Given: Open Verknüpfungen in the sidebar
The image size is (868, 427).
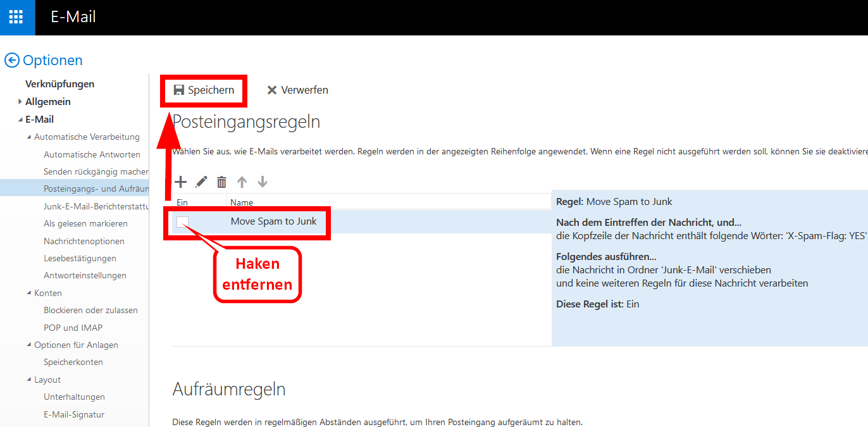Looking at the screenshot, I should click(59, 84).
